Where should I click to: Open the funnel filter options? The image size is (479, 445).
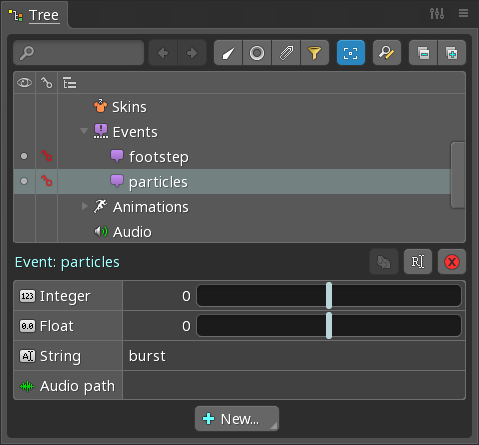coord(315,53)
